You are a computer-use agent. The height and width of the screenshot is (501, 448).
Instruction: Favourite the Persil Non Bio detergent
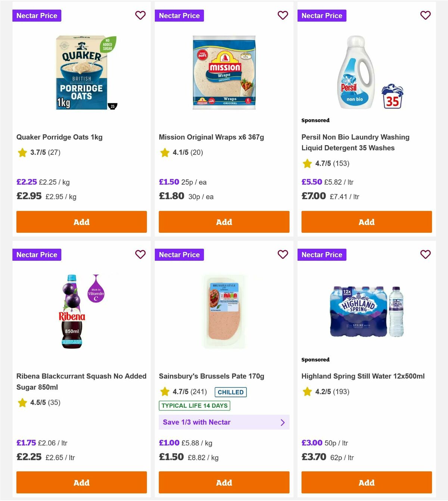coord(426,15)
